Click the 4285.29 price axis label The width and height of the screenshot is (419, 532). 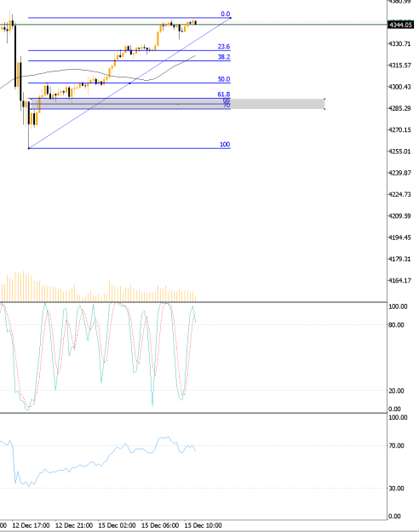coord(399,108)
